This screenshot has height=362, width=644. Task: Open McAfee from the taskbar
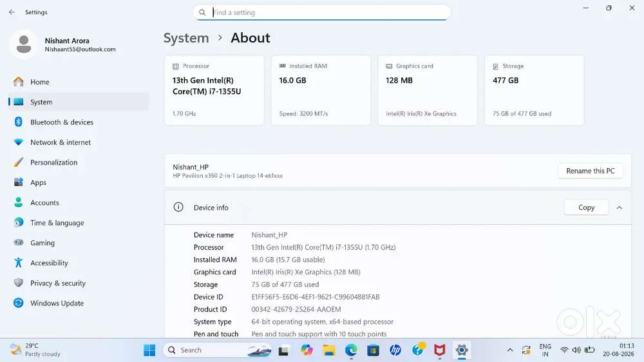(x=439, y=350)
